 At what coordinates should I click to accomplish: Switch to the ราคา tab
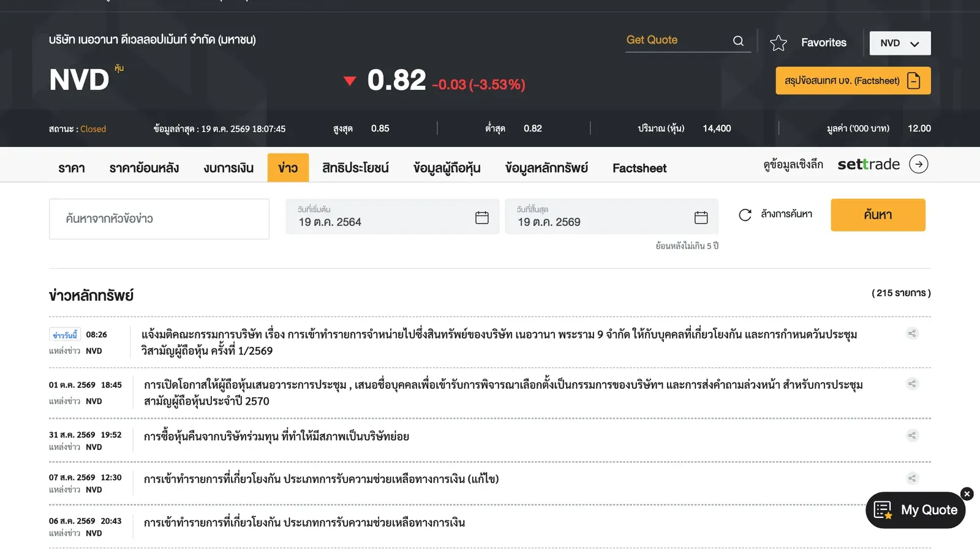pyautogui.click(x=72, y=168)
